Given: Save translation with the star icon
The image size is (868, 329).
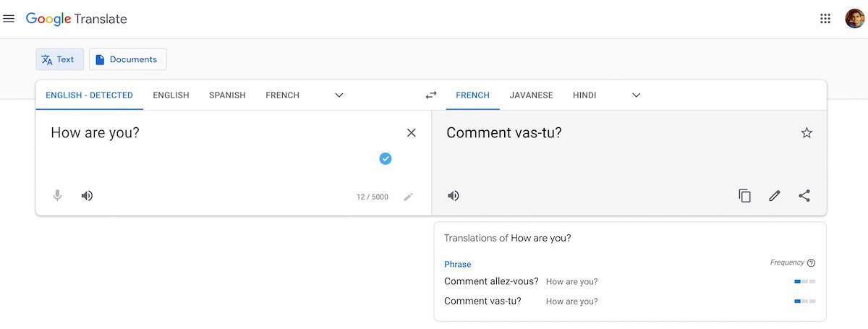Looking at the screenshot, I should click(x=807, y=132).
